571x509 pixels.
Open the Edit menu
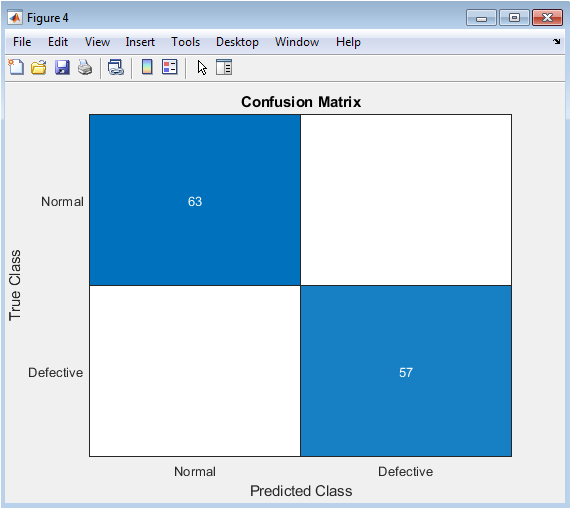click(58, 42)
